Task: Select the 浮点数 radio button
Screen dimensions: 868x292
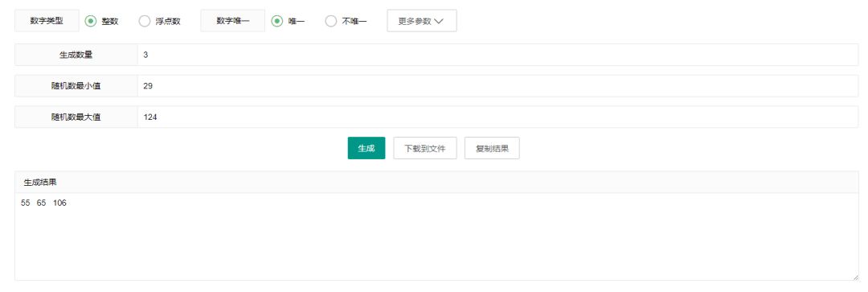Action: point(145,21)
